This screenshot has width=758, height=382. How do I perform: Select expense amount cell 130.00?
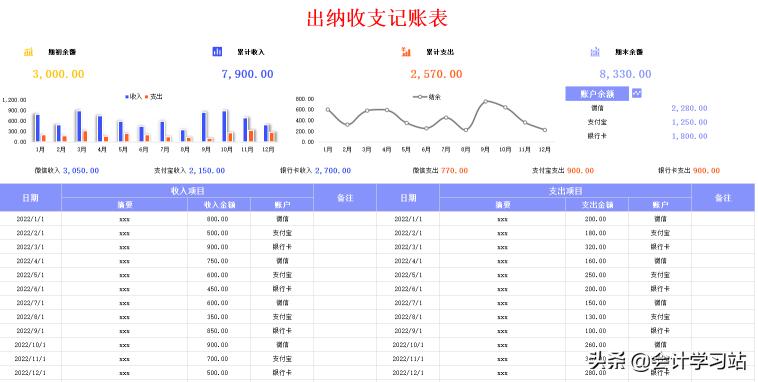point(596,317)
